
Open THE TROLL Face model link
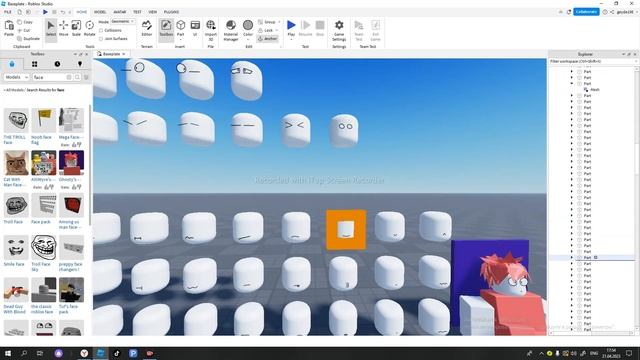click(15, 140)
